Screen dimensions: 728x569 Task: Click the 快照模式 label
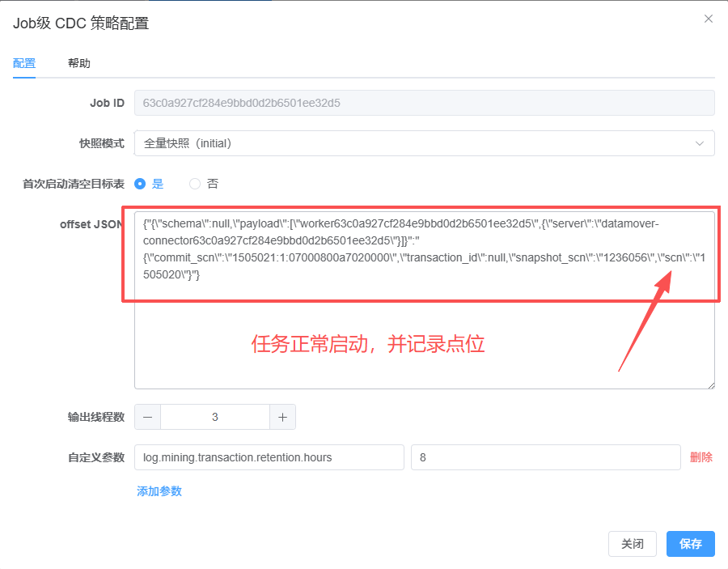click(x=102, y=143)
